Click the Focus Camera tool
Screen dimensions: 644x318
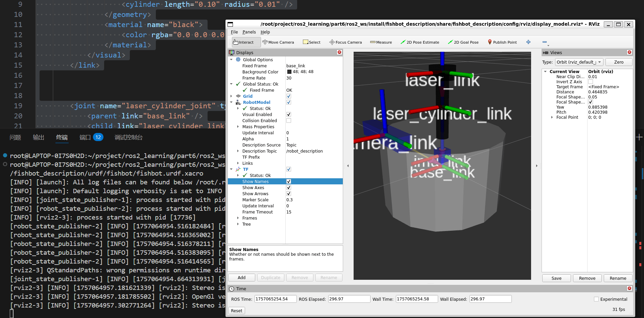(x=345, y=42)
